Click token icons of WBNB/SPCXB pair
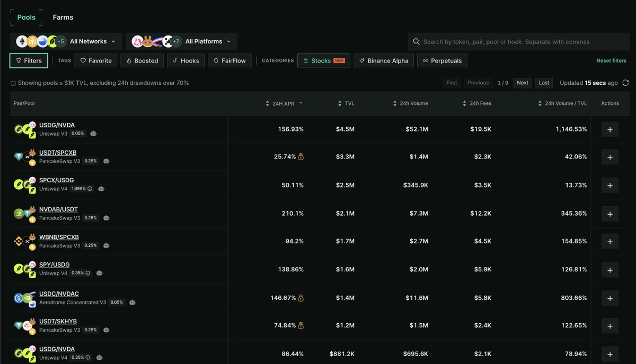This screenshot has width=636, height=364. tap(25, 242)
